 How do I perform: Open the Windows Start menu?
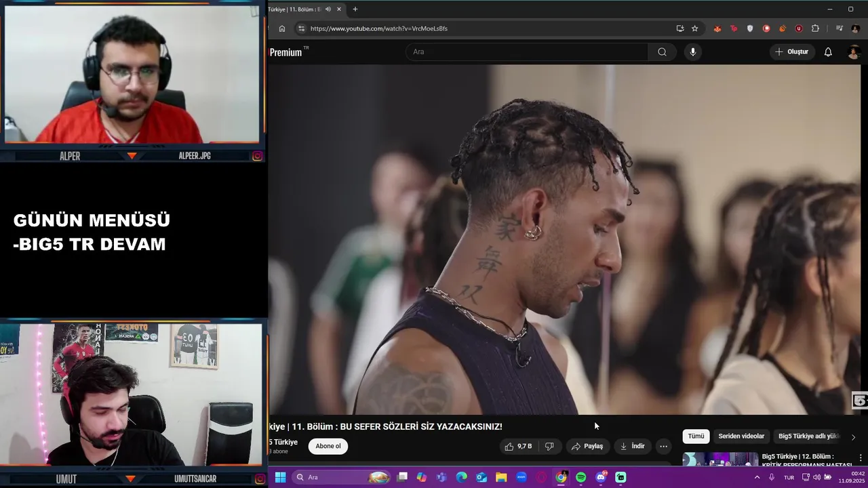[280, 477]
